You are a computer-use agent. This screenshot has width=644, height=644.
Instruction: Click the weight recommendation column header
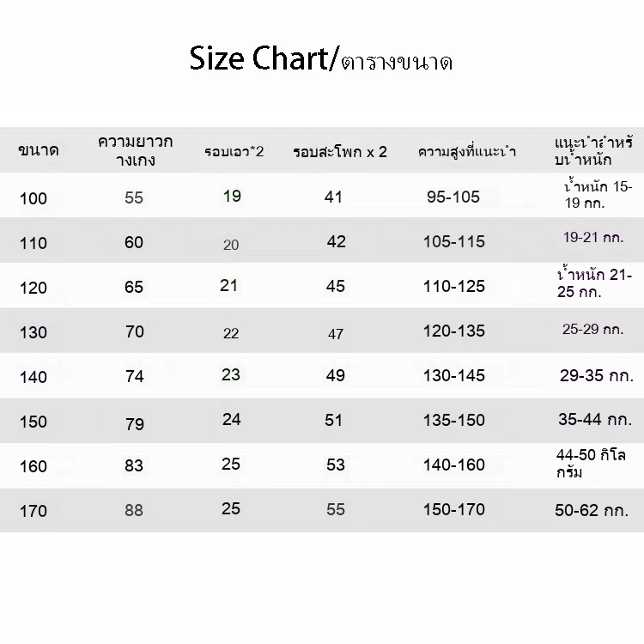point(593,151)
